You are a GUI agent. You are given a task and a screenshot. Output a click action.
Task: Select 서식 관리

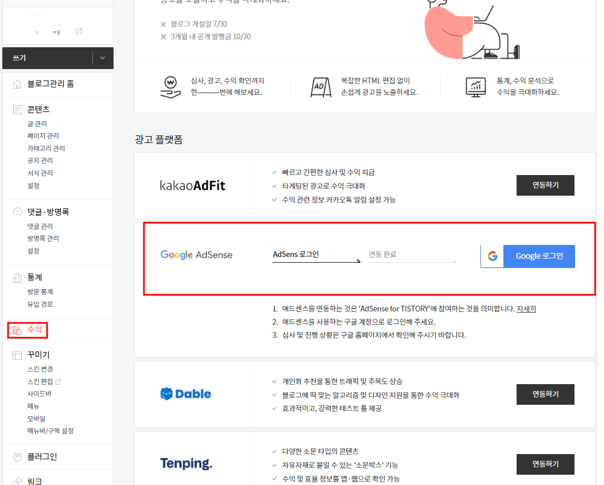40,173
